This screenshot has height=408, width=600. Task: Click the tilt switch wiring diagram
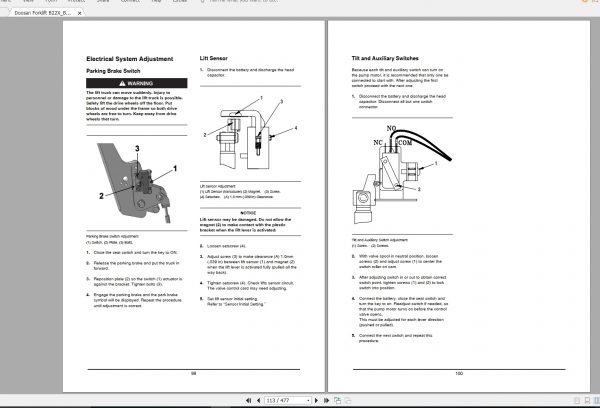click(x=402, y=174)
